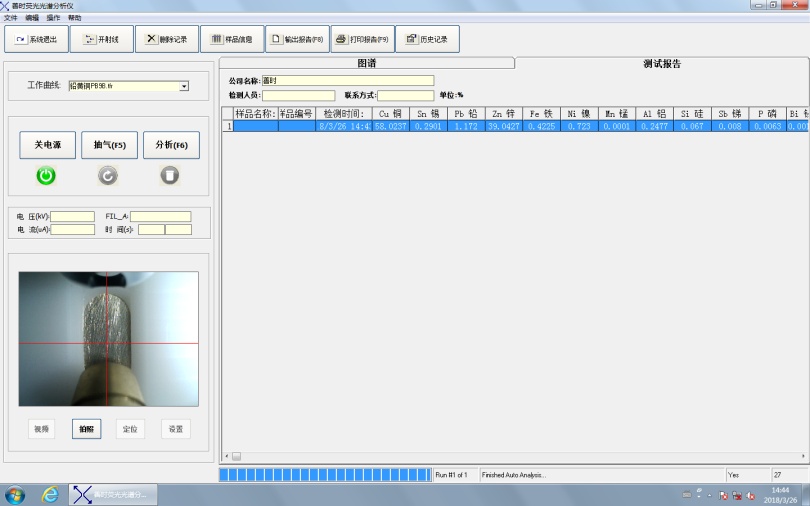Click the spectrometer app taskbar button
The width and height of the screenshot is (810, 506).
click(113, 495)
